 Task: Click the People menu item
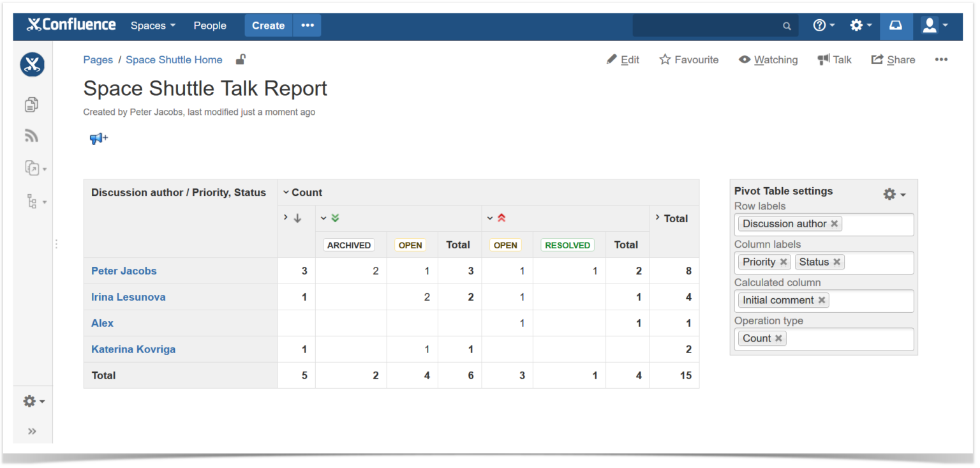point(210,26)
